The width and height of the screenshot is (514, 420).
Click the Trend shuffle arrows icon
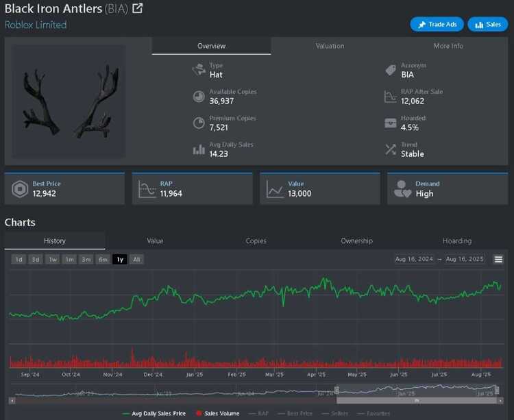[391, 150]
